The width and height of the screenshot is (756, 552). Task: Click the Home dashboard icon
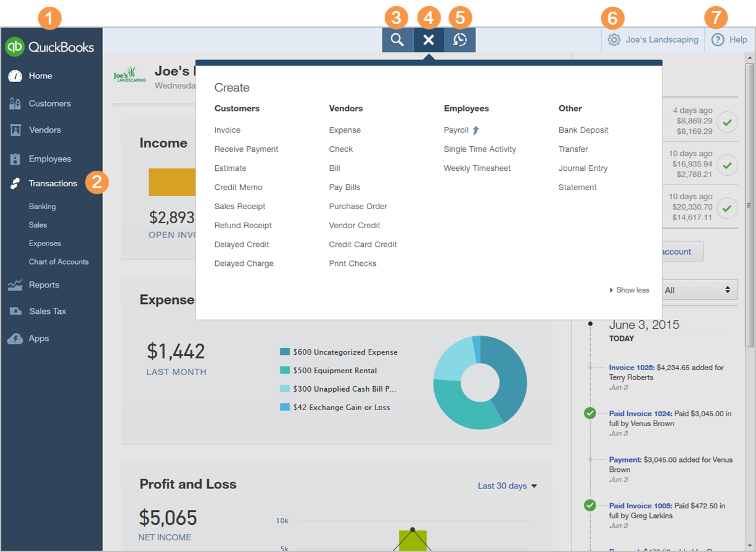tap(15, 76)
